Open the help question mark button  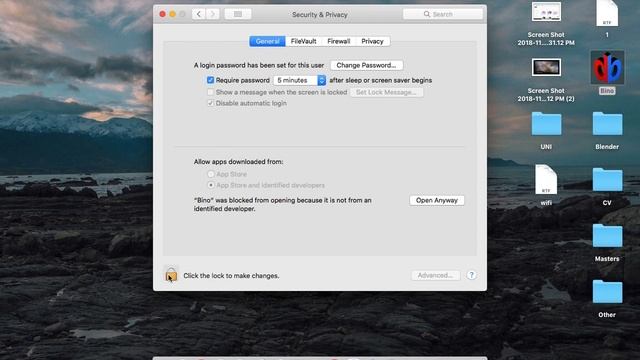[x=471, y=275]
